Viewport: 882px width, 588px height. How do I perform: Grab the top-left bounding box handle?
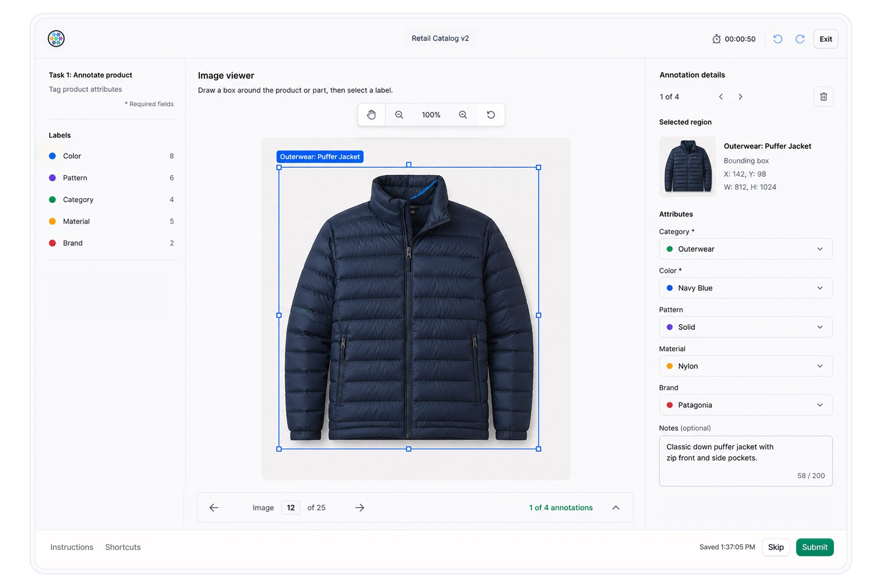(279, 168)
